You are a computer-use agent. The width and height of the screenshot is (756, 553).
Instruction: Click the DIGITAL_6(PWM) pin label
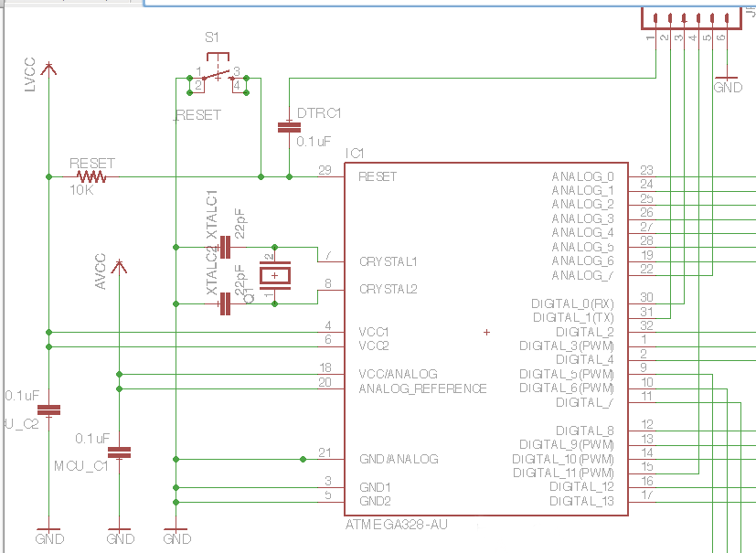(567, 388)
